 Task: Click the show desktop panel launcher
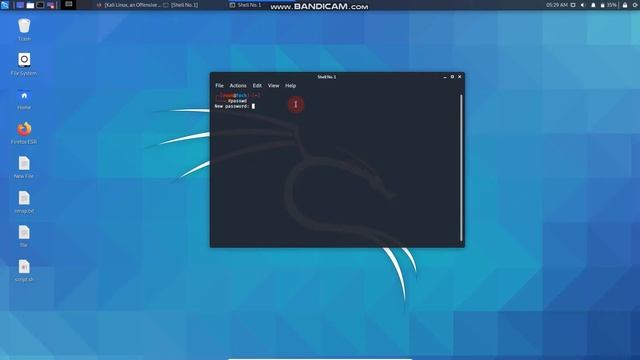coord(20,5)
